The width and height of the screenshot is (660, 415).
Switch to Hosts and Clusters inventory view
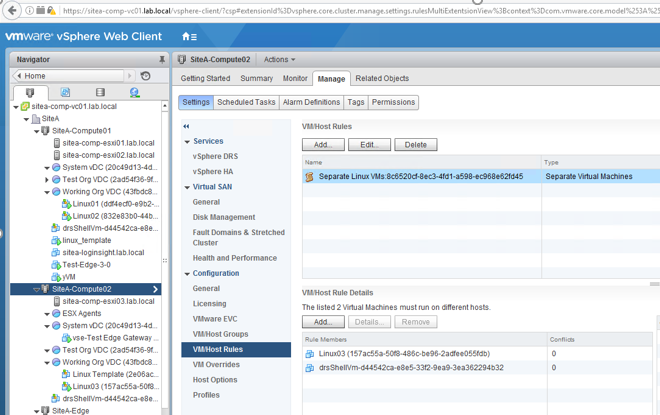[x=30, y=93]
